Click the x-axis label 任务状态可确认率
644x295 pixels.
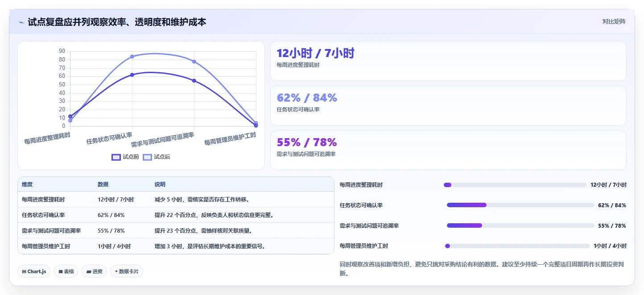tap(110, 139)
